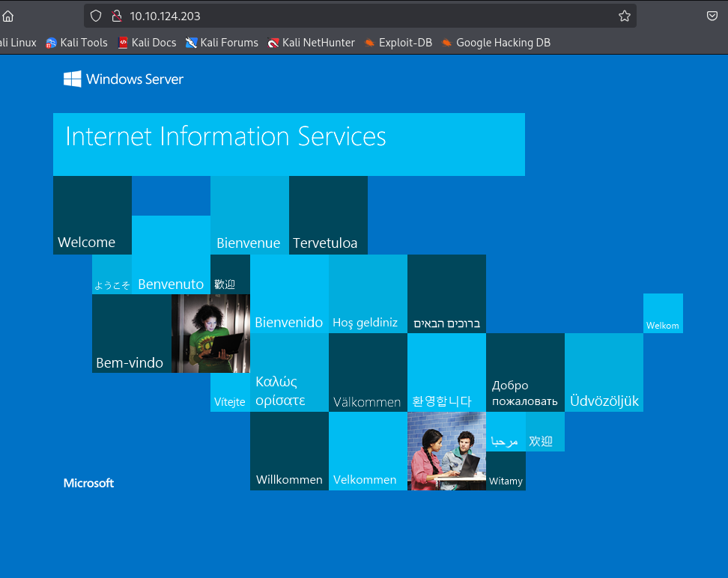Click the Vítejte tile

click(230, 392)
